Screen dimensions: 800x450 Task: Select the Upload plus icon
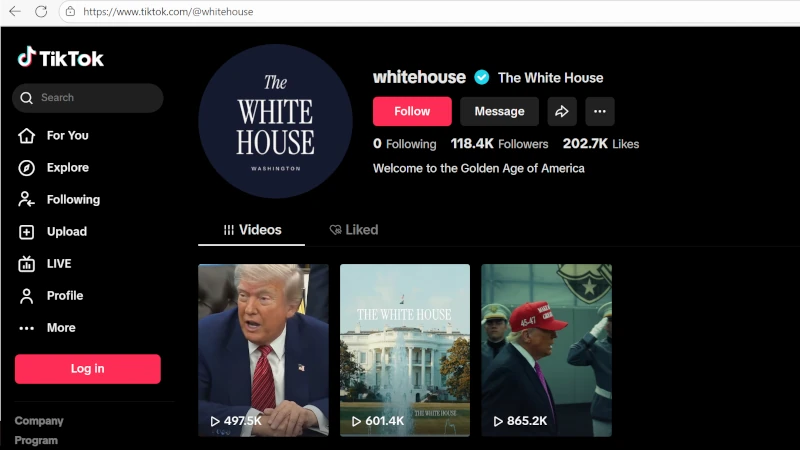(27, 232)
